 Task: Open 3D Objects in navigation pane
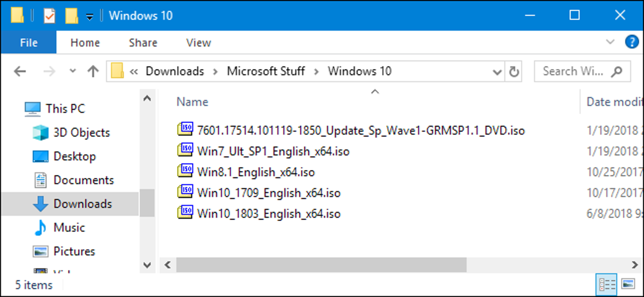[81, 133]
